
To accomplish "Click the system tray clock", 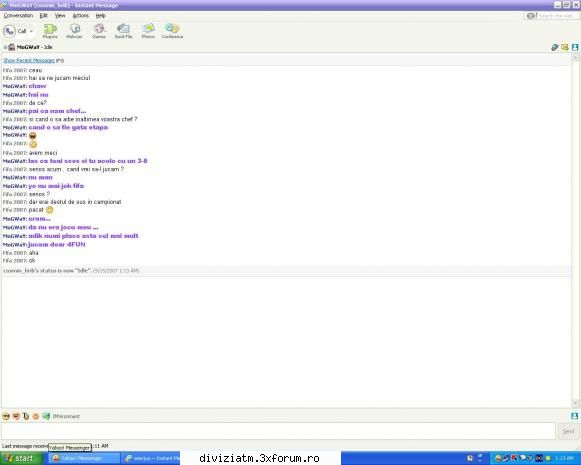I will 564,458.
